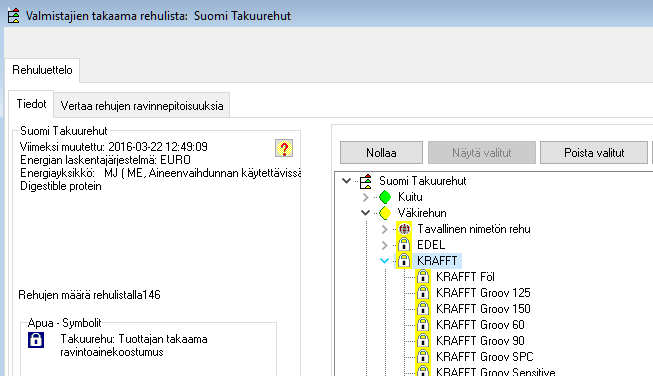Viewport: 653px width, 376px height.
Task: Click the yellow Väkirehun category icon
Action: 385,213
